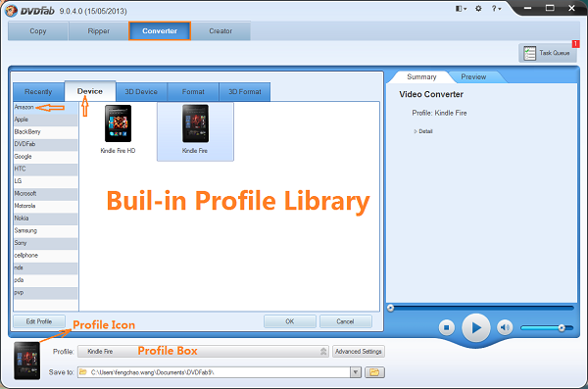588x389 pixels.
Task: Switch to the Summary tab
Action: click(421, 76)
